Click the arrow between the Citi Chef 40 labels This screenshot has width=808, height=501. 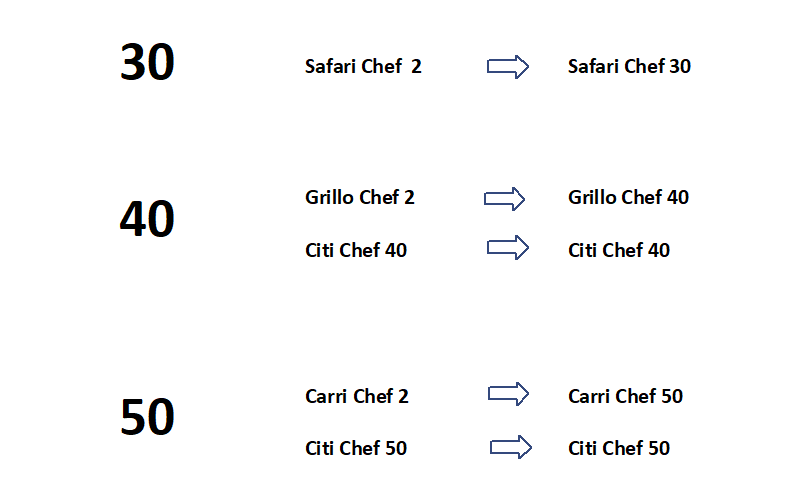pyautogui.click(x=508, y=247)
